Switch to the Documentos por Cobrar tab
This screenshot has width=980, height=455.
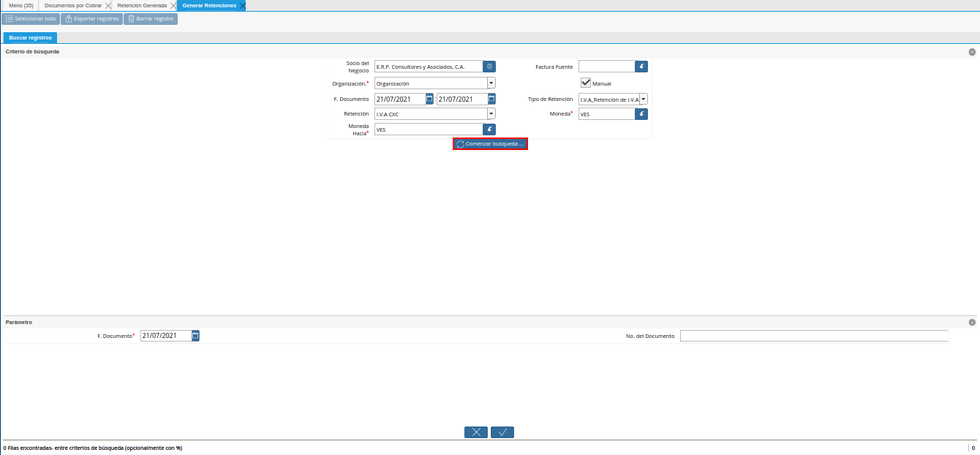[73, 5]
